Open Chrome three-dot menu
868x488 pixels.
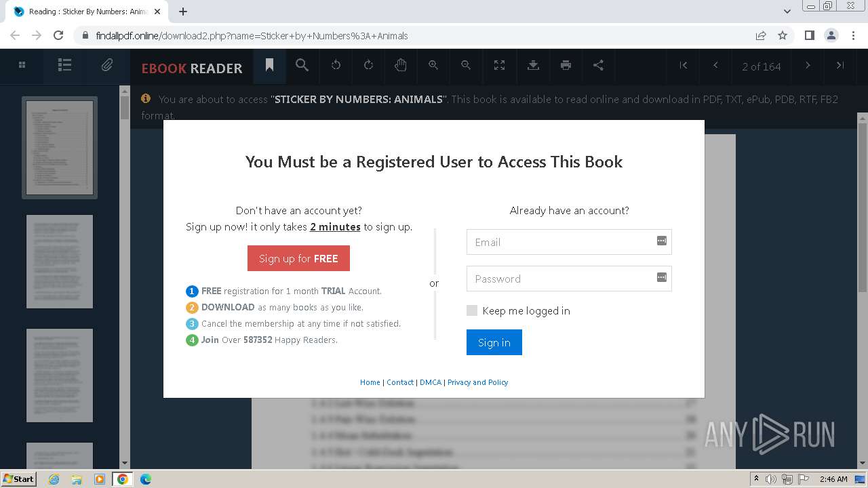tap(853, 35)
